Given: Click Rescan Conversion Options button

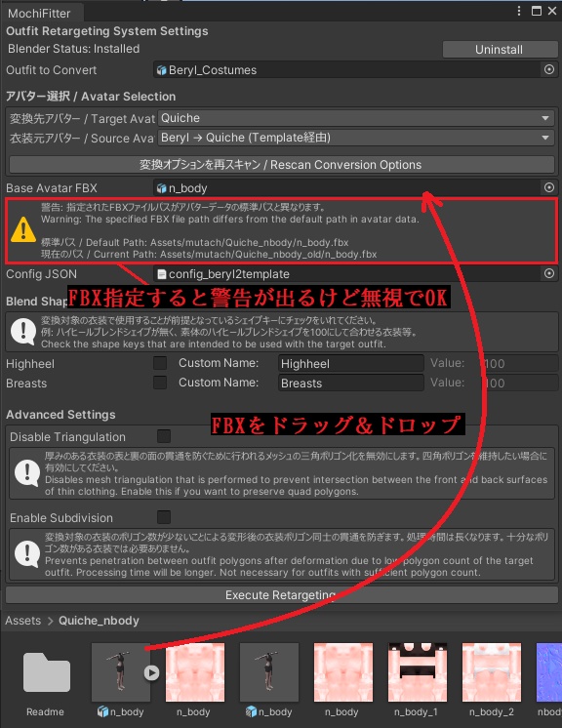Looking at the screenshot, I should pyautogui.click(x=281, y=164).
